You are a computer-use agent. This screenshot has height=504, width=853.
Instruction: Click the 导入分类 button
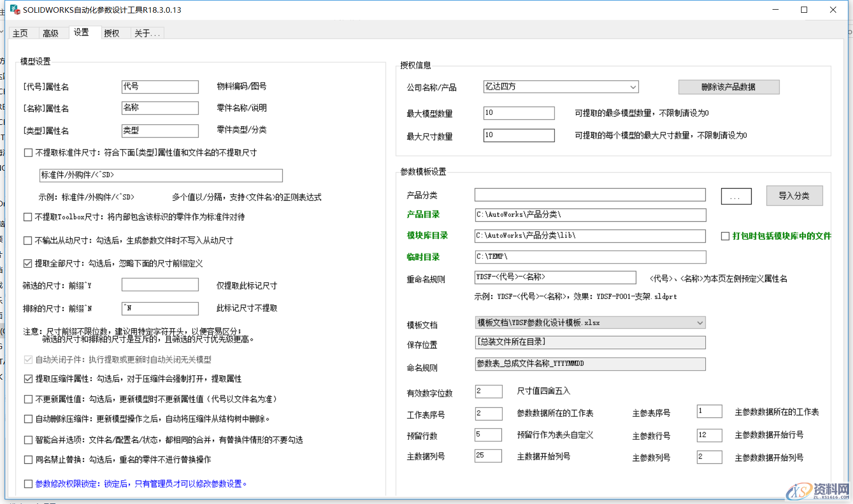794,196
